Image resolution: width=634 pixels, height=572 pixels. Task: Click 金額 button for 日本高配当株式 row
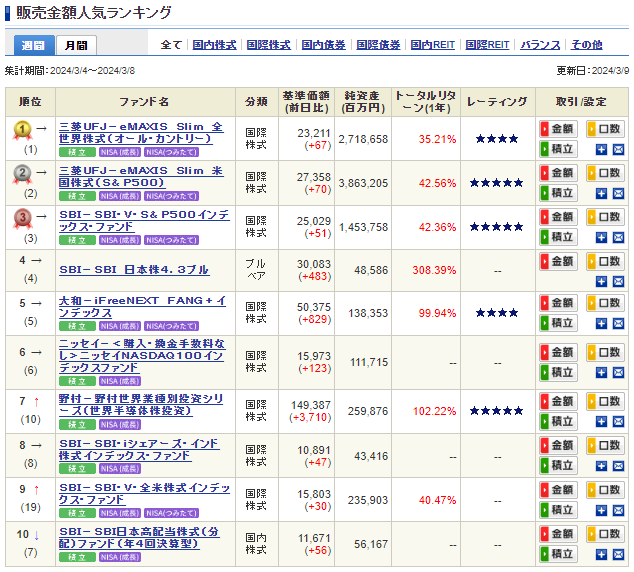coord(558,534)
